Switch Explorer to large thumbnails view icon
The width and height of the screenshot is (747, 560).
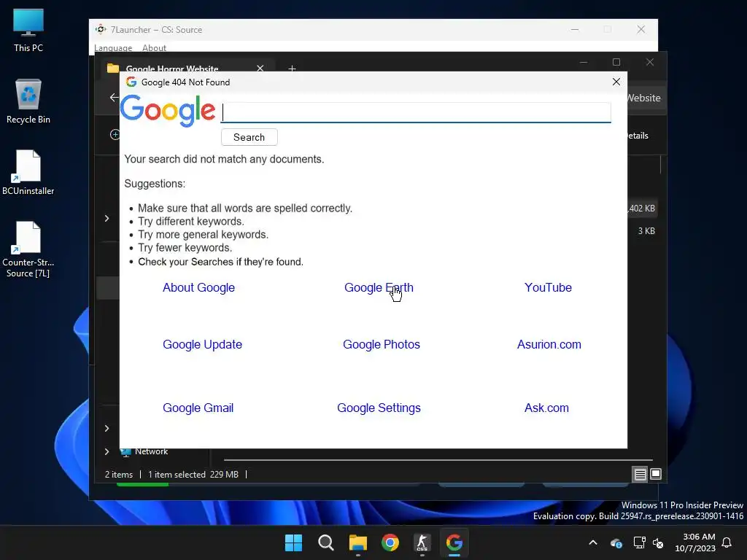656,474
